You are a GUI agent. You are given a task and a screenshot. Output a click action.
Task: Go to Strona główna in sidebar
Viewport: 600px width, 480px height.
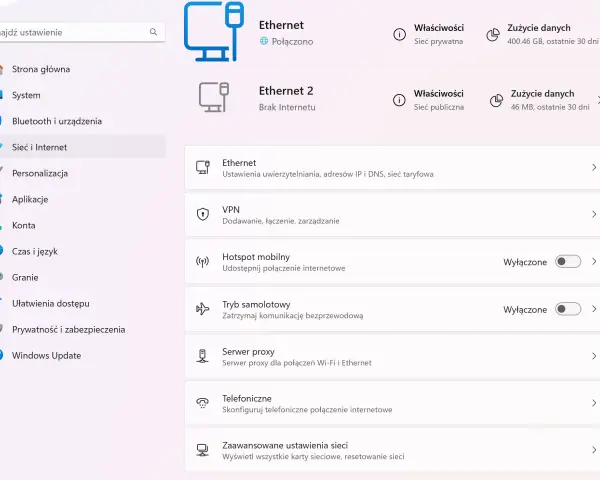click(82, 69)
